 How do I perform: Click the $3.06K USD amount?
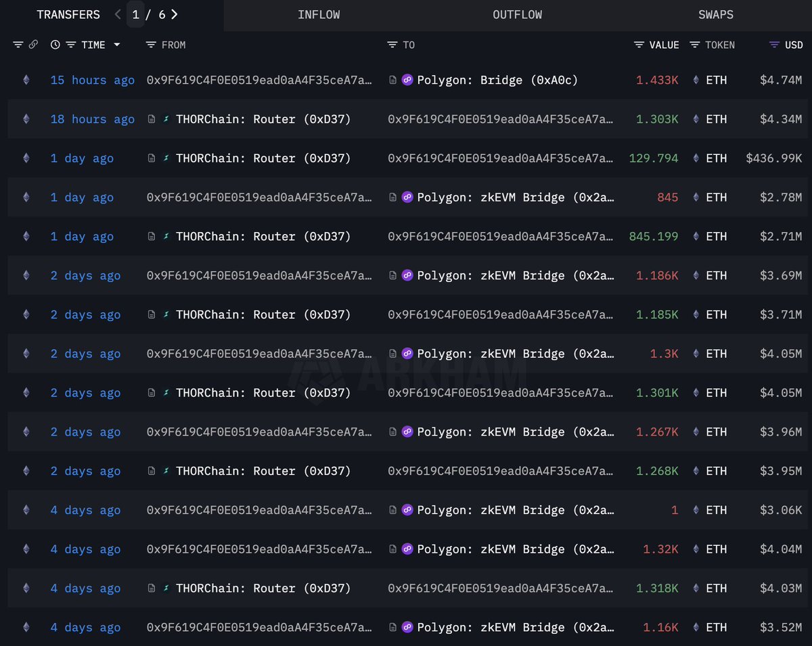coord(781,510)
